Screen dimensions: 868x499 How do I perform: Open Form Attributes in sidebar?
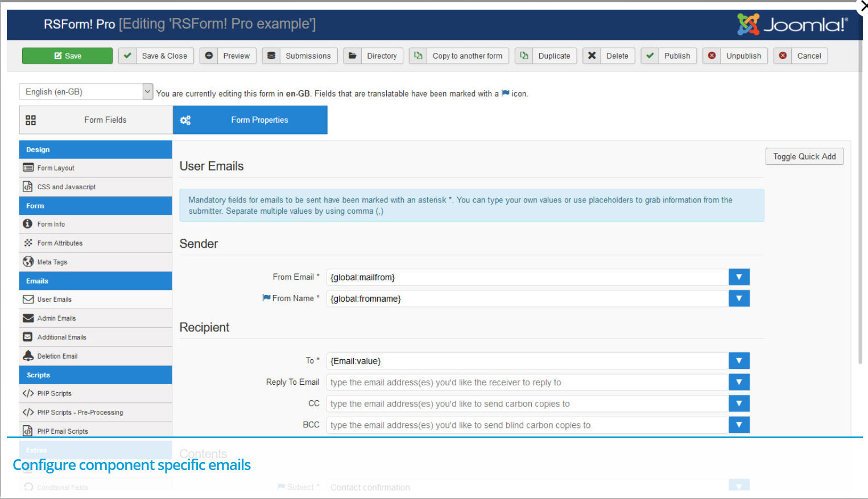click(96, 243)
